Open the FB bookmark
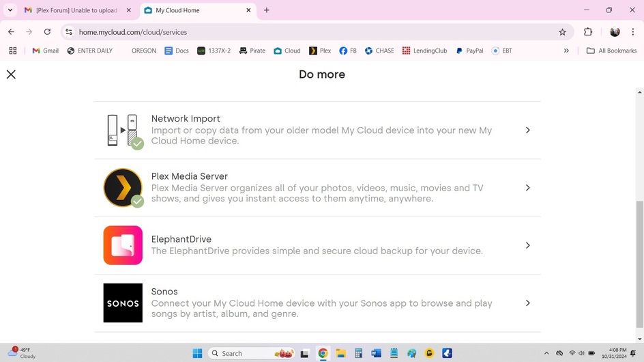 pyautogui.click(x=348, y=51)
